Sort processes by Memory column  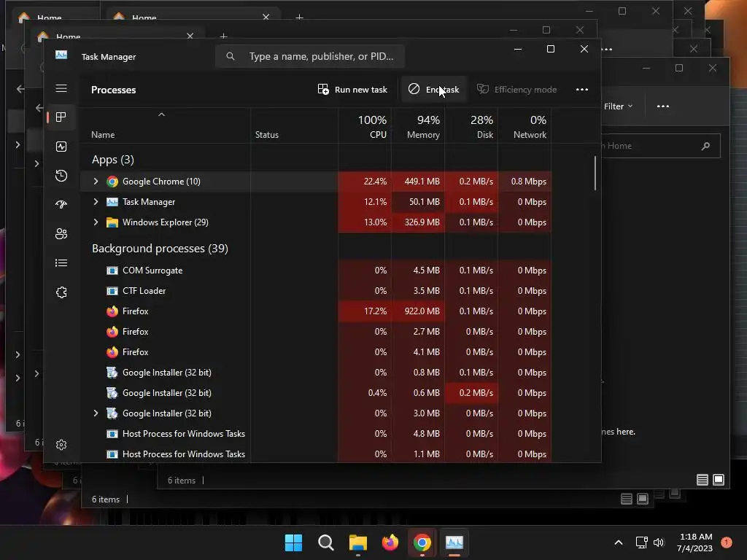(418, 125)
